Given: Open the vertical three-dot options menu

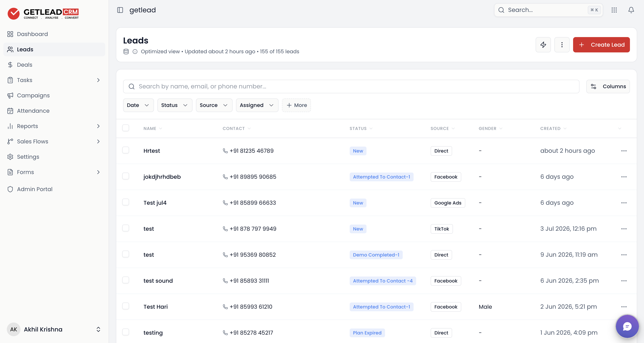Looking at the screenshot, I should [562, 45].
